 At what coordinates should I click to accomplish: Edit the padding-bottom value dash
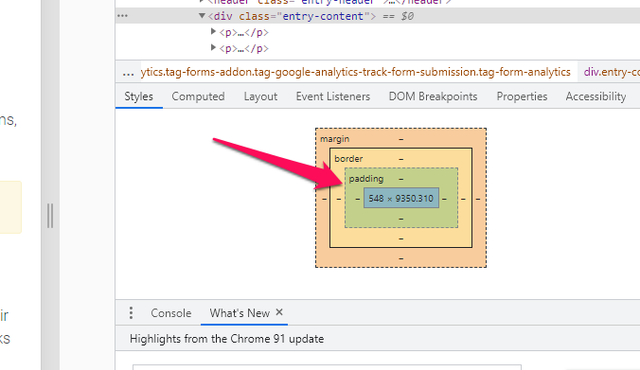(401, 219)
